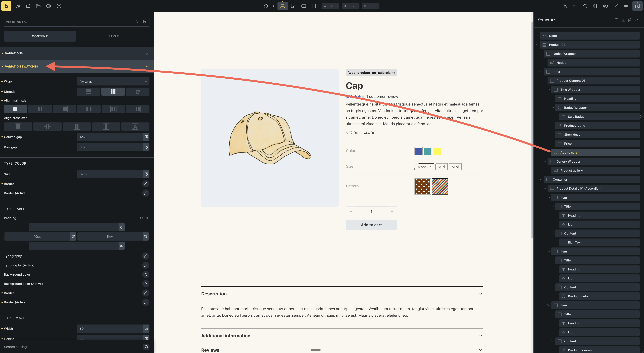Preview page with the eye icon
The width and height of the screenshot is (644, 353).
tap(626, 6)
